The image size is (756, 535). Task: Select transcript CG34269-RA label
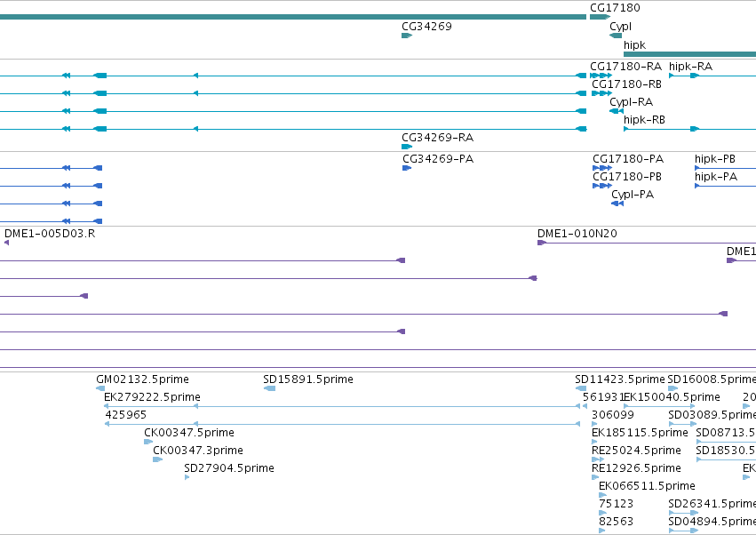[x=438, y=138]
